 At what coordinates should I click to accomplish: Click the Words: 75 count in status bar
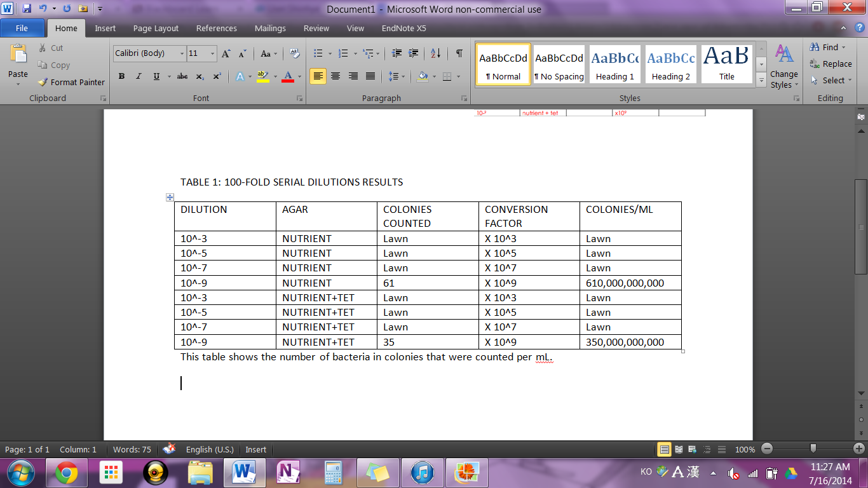coord(132,449)
